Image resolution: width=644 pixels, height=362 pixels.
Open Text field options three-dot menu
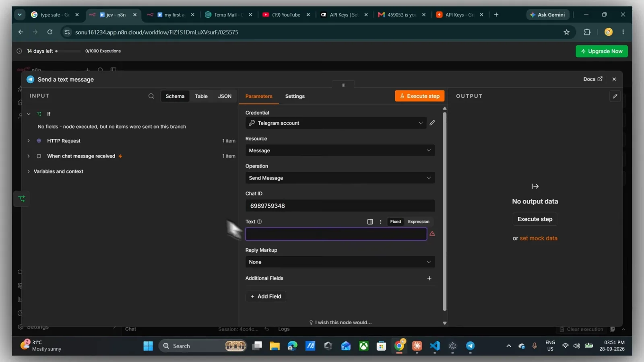[x=380, y=222]
